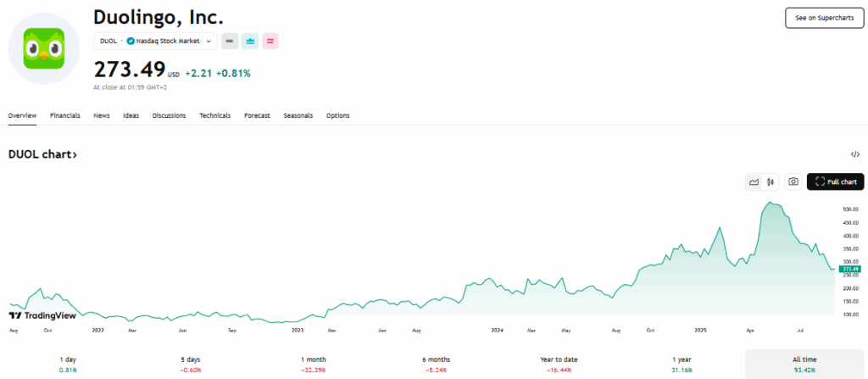Take a chart snapshot with camera icon
This screenshot has width=868, height=379.
(793, 181)
